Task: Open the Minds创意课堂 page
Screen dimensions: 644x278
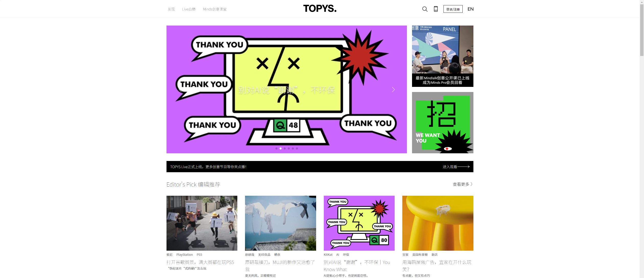Action: 215,9
